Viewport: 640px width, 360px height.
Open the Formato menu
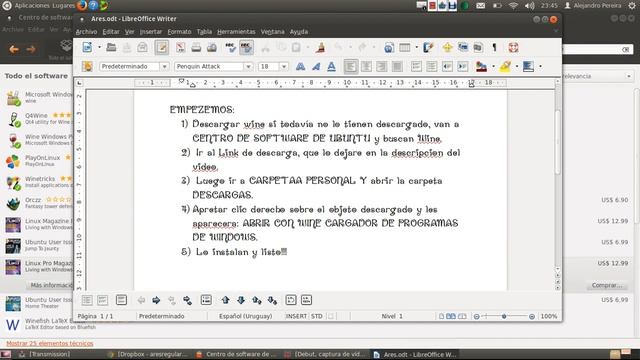(x=179, y=31)
